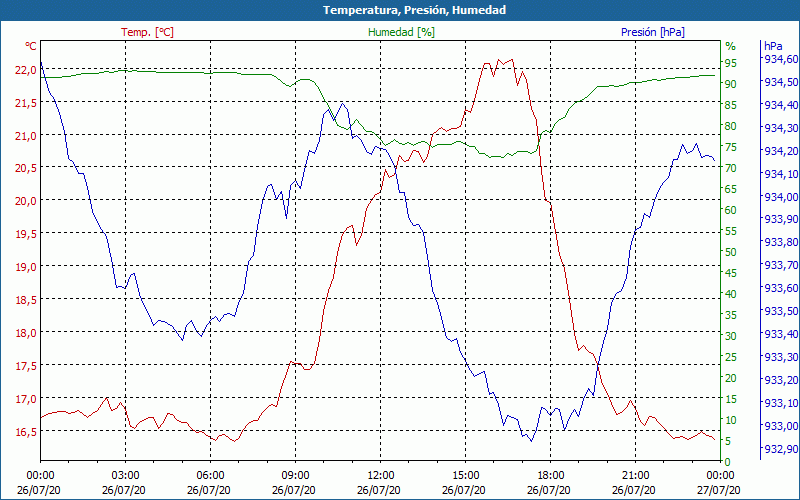This screenshot has height=500, width=800.
Task: Click the '90' humidity axis value
Action: click(x=731, y=84)
